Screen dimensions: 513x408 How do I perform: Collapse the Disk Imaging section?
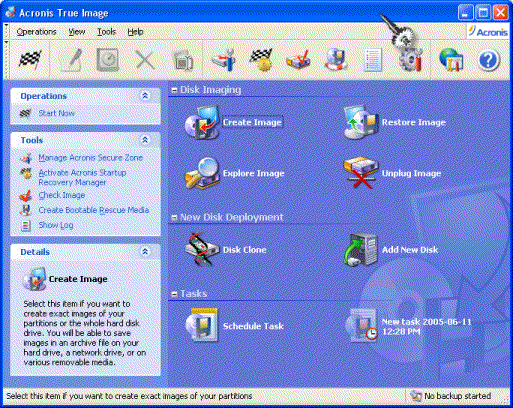click(x=174, y=90)
